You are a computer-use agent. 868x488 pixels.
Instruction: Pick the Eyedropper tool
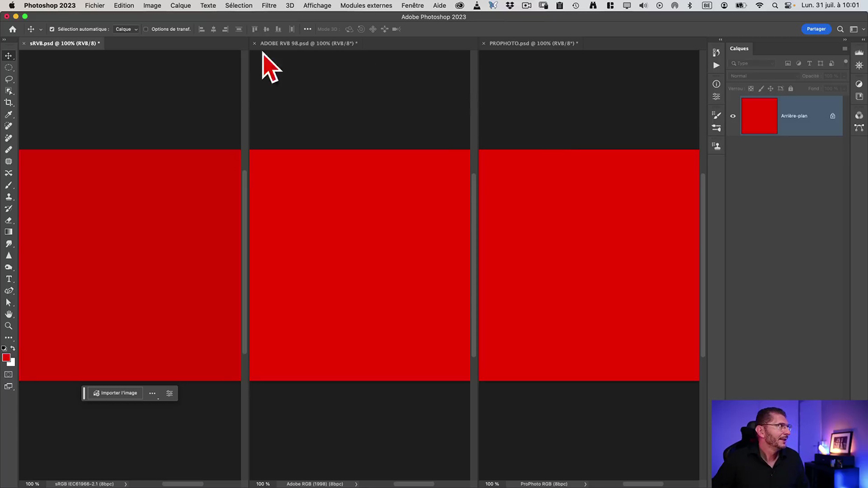[x=9, y=114]
